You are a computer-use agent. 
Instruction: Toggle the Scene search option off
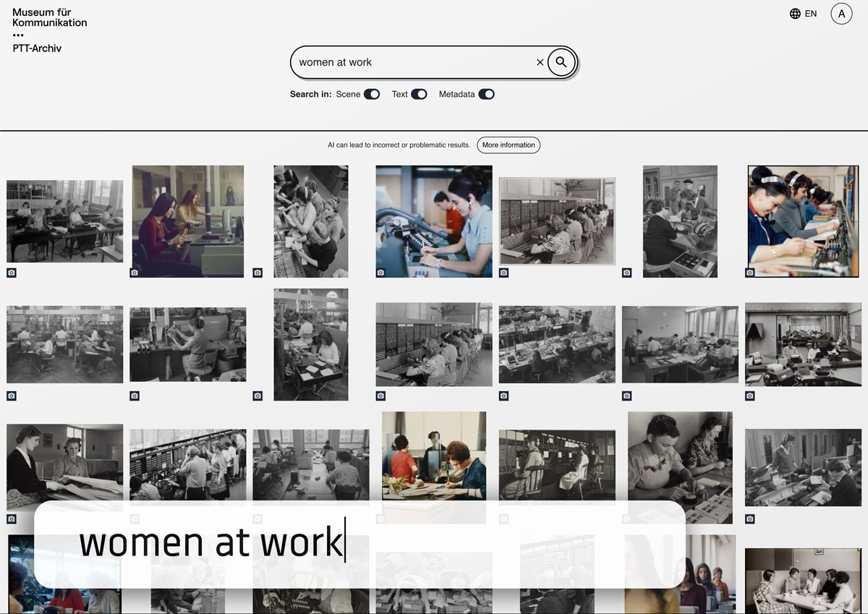[372, 94]
